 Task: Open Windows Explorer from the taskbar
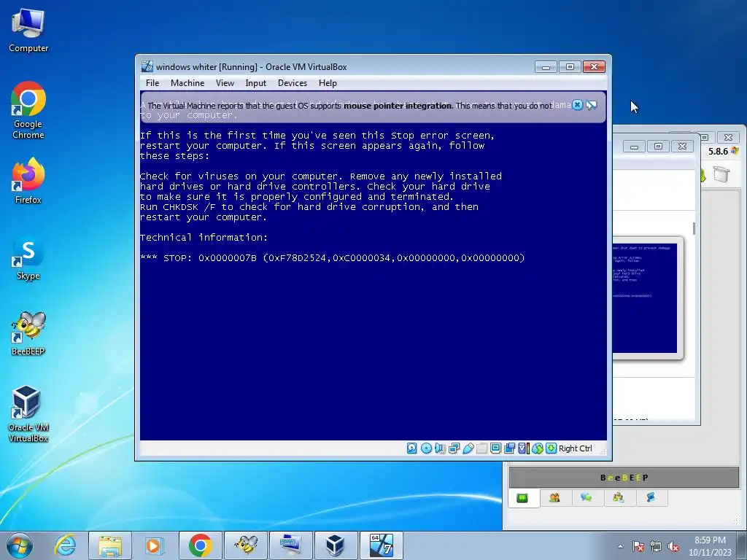tap(110, 545)
